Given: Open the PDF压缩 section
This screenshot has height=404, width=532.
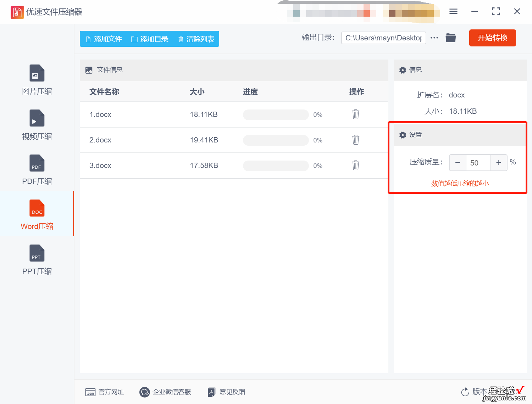Looking at the screenshot, I should point(37,170).
